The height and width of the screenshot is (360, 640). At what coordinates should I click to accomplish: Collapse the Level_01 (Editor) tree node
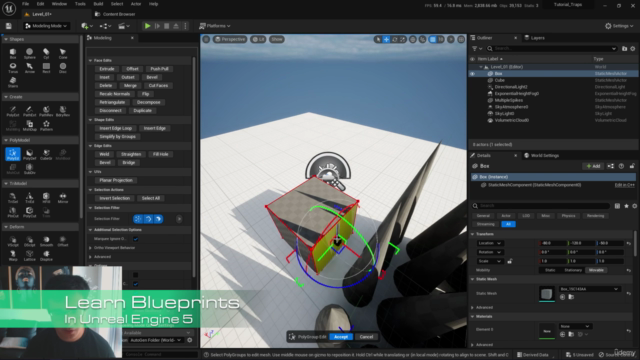[481, 67]
